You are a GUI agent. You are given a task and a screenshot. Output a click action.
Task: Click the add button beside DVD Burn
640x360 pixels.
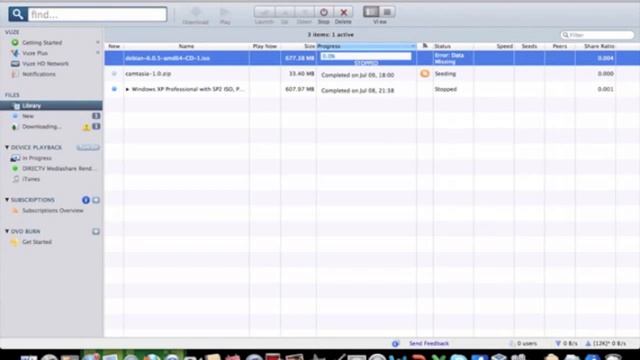coord(96,231)
